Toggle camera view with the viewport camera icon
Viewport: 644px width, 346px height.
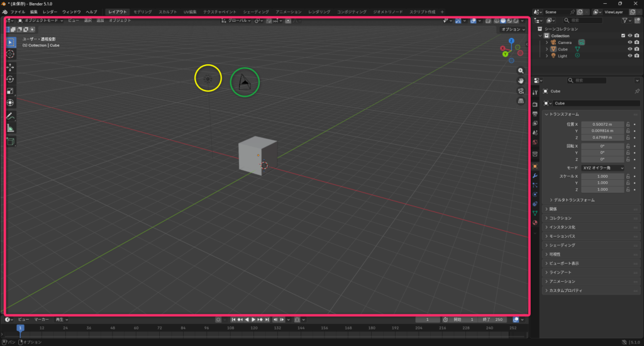click(x=521, y=91)
